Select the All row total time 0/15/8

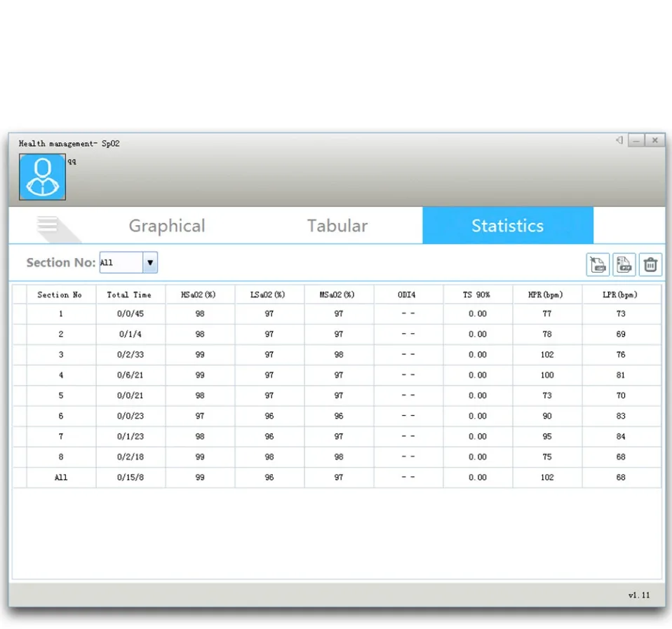click(130, 478)
